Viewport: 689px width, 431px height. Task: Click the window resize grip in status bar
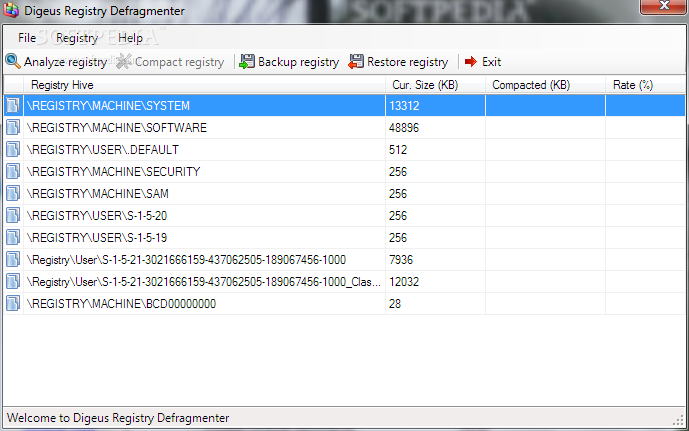[x=678, y=420]
